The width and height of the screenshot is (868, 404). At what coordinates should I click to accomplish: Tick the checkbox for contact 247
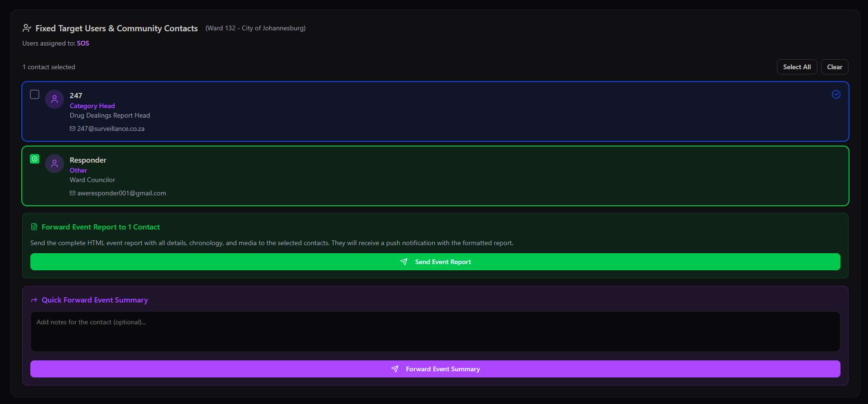pyautogui.click(x=35, y=94)
